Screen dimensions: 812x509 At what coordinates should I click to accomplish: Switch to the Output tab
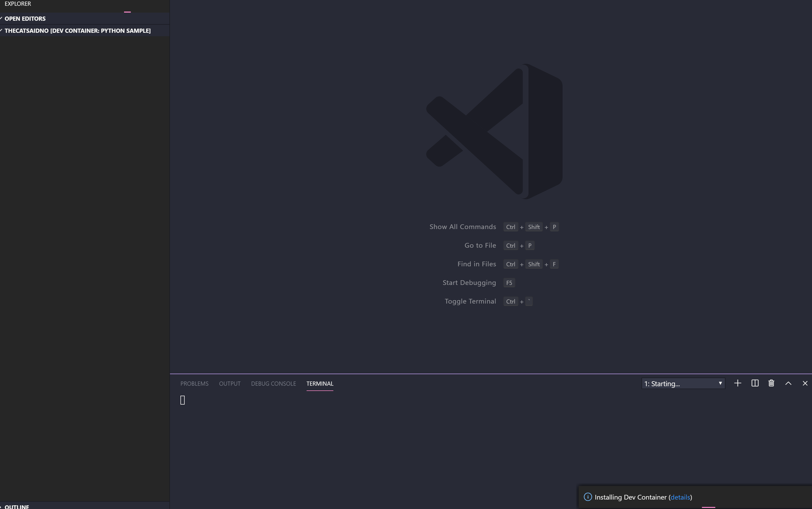[x=229, y=383]
